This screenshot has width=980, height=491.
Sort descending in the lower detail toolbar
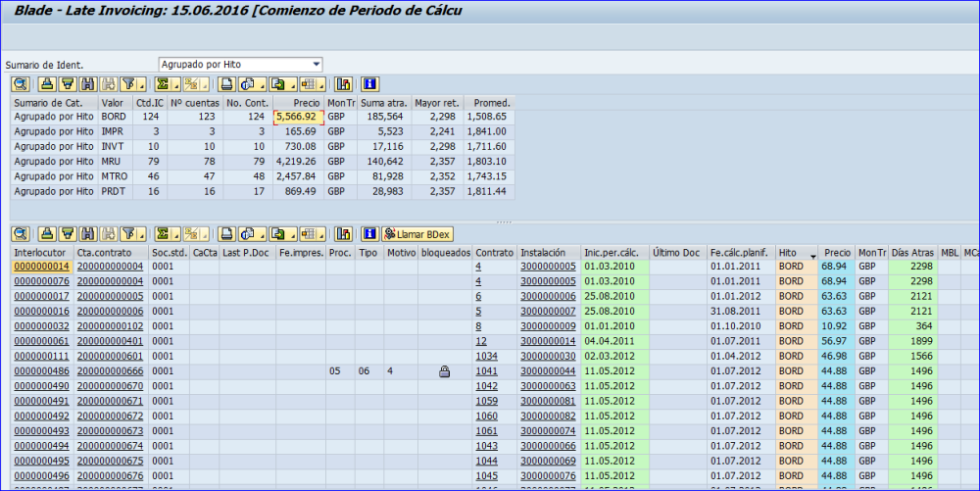(68, 234)
